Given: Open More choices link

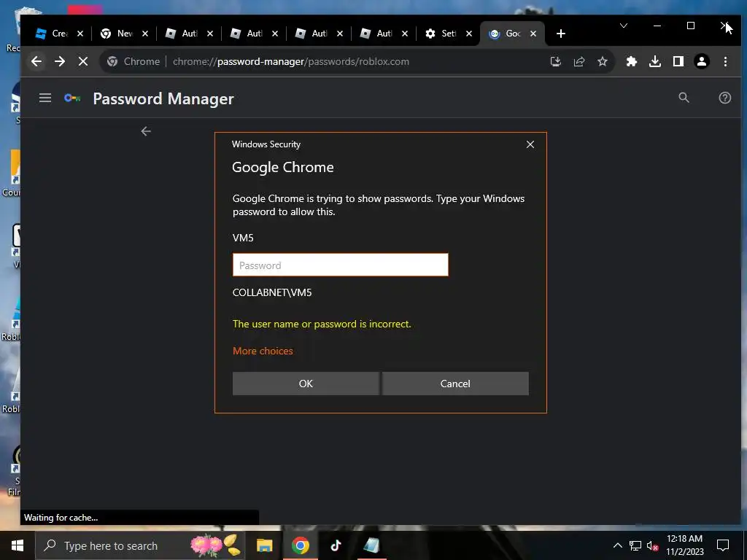Looking at the screenshot, I should (x=263, y=351).
